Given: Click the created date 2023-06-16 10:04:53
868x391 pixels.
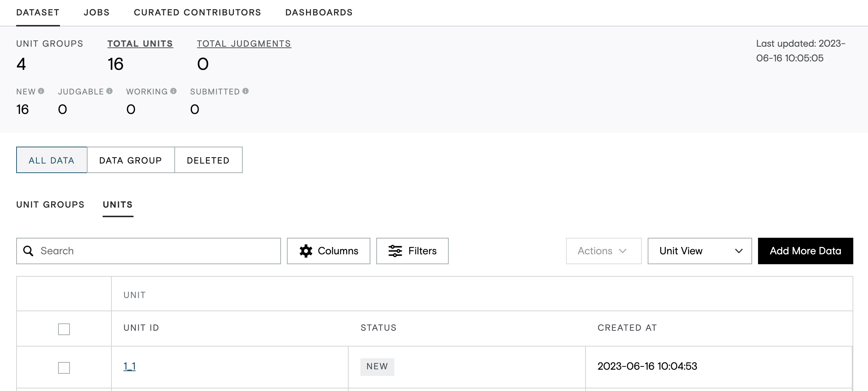Looking at the screenshot, I should pos(647,366).
